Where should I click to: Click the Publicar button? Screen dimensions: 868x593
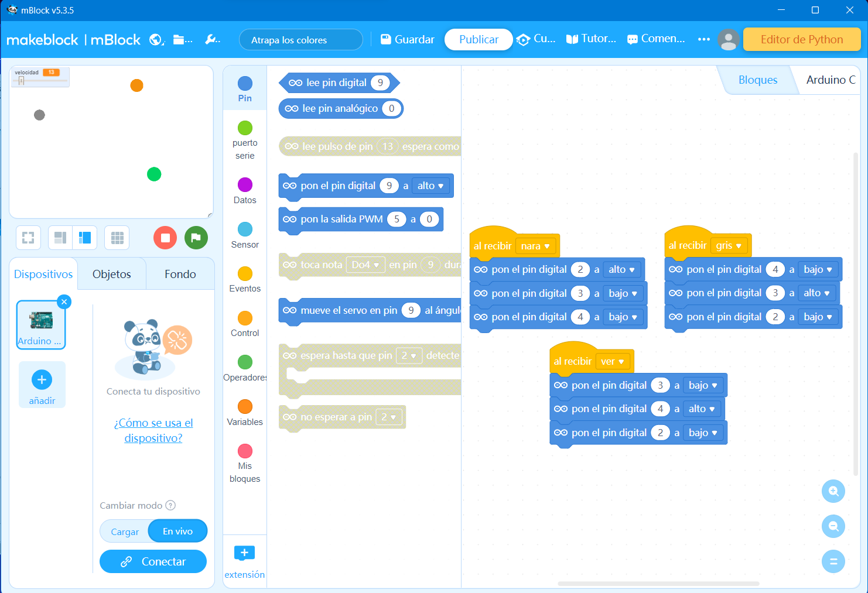[479, 39]
